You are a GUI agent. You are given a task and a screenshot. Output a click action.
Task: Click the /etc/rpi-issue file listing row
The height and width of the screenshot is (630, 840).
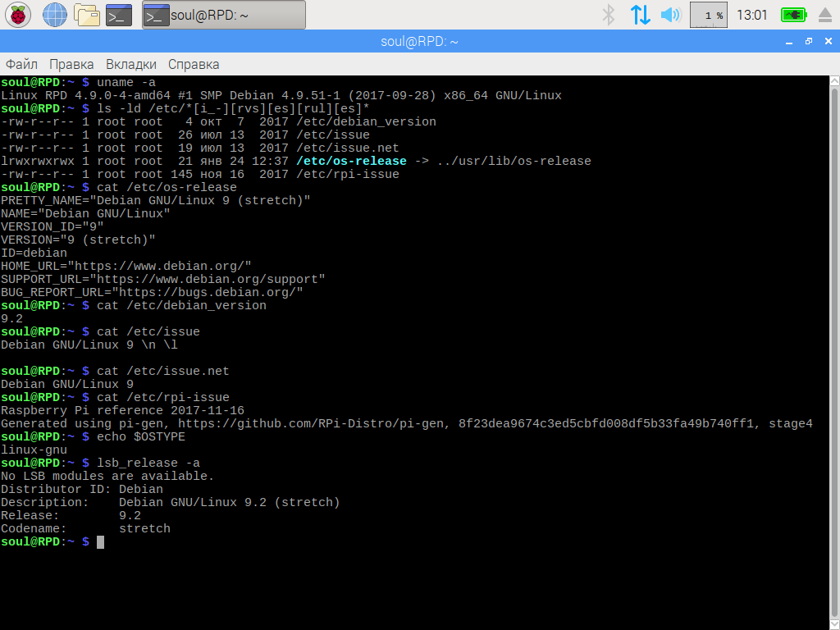pyautogui.click(x=200, y=174)
